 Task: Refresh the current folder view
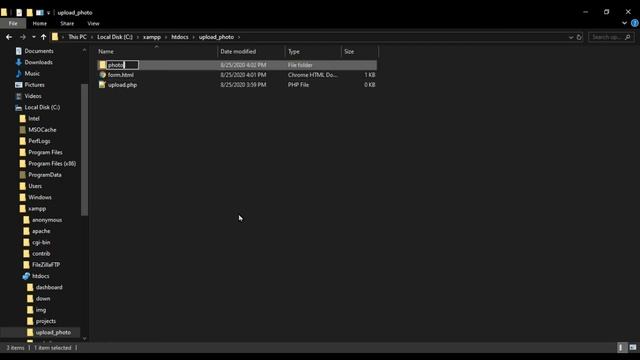[579, 37]
